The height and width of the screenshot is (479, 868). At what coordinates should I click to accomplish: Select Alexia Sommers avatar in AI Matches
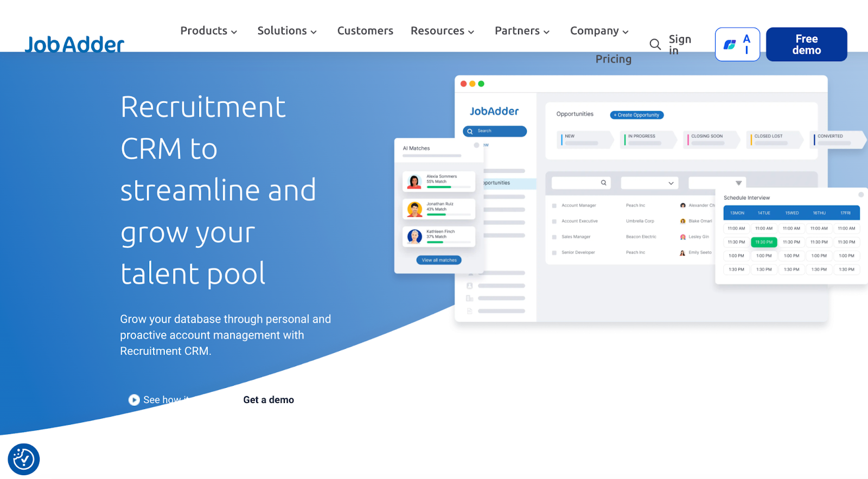click(x=414, y=182)
